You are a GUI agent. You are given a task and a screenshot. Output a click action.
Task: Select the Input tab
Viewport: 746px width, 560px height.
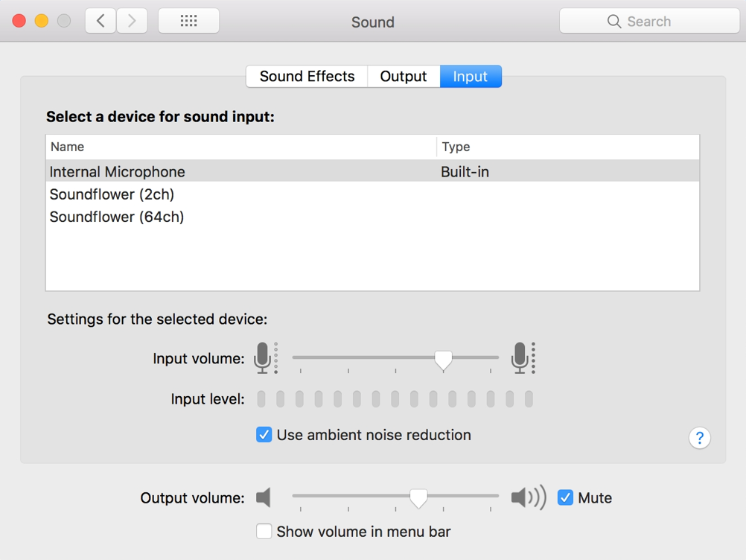(x=471, y=77)
